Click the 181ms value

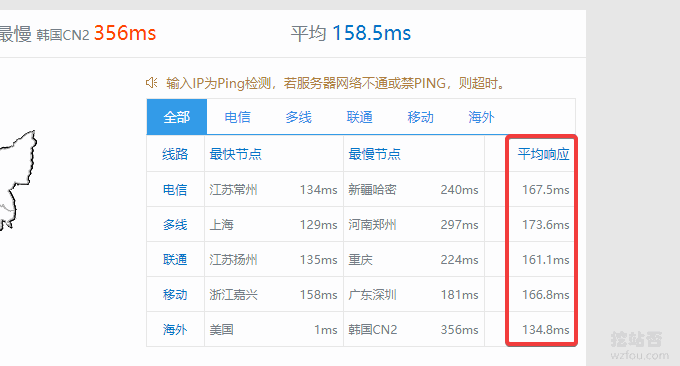[459, 295]
